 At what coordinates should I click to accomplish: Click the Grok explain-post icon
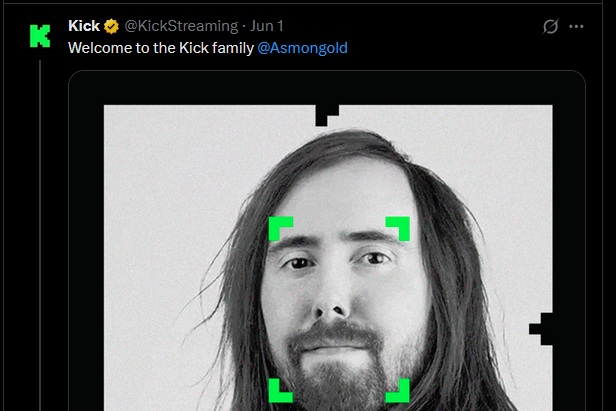[550, 27]
